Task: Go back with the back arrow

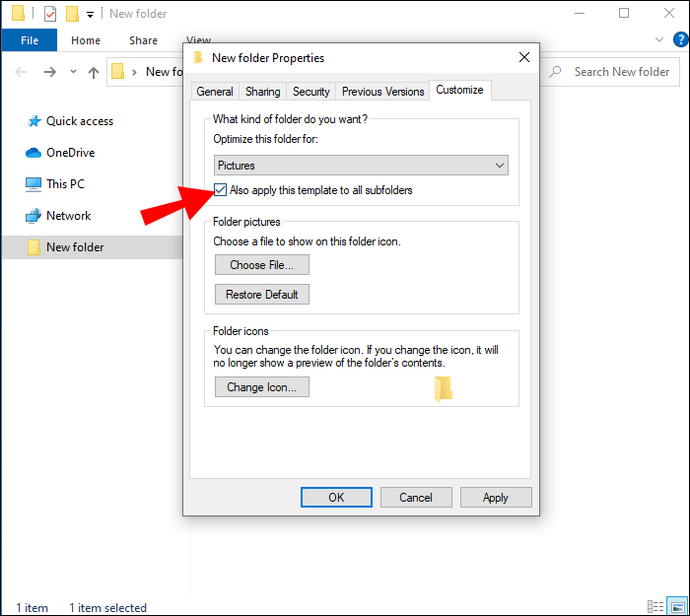Action: [x=21, y=72]
